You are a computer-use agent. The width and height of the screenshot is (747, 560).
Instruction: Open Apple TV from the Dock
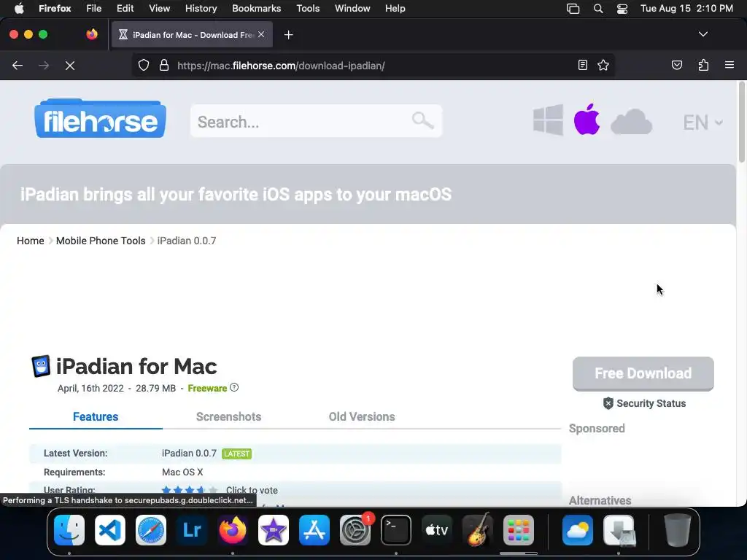click(437, 529)
